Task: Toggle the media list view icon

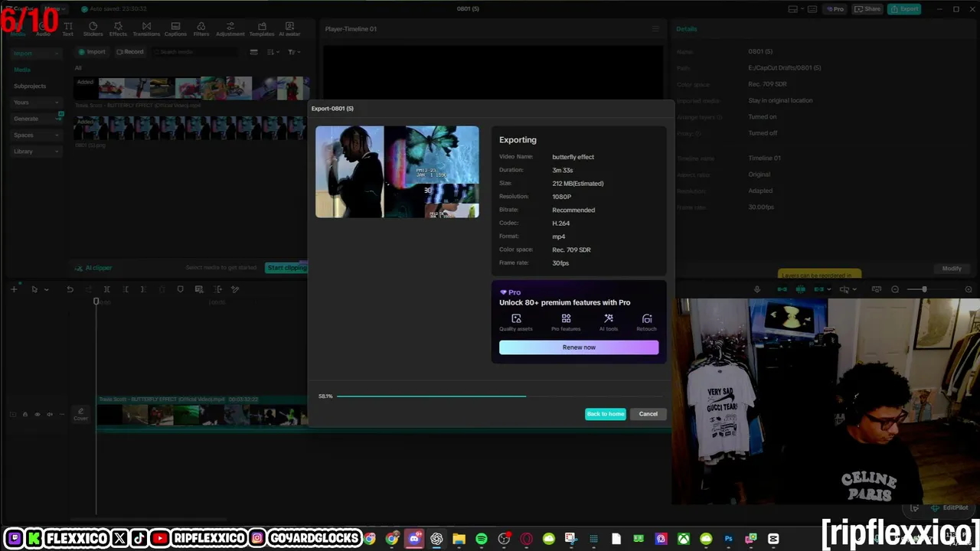Action: pyautogui.click(x=253, y=52)
